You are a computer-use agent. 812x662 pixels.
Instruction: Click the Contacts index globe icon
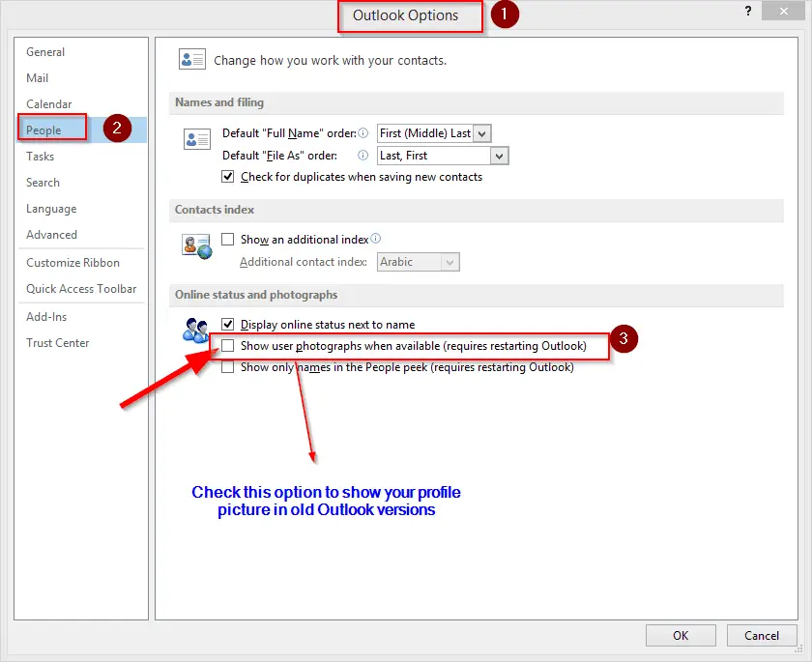197,246
